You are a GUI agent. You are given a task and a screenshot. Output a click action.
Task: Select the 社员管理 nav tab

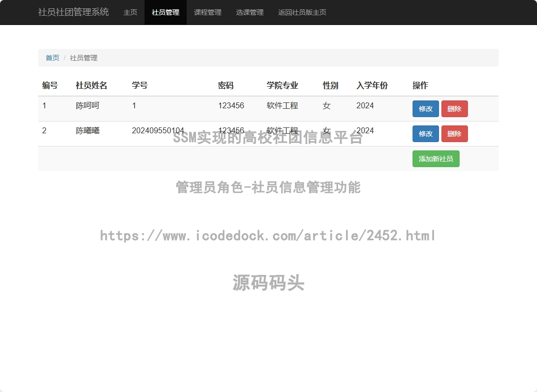pyautogui.click(x=166, y=12)
